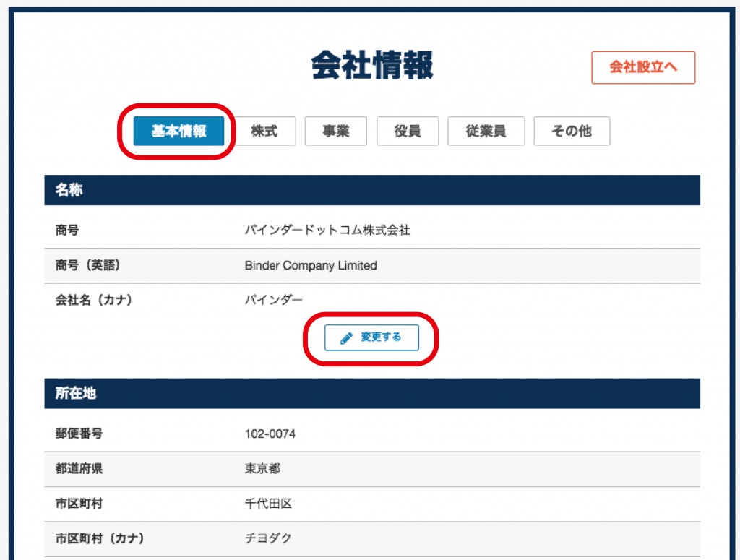Go to the 役員 tab
The height and width of the screenshot is (560, 740).
(407, 132)
